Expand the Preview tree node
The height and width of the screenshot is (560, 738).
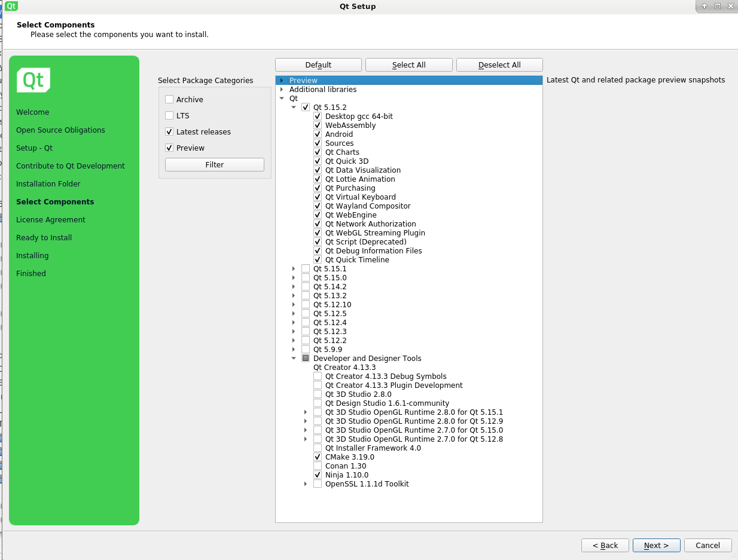[282, 81]
